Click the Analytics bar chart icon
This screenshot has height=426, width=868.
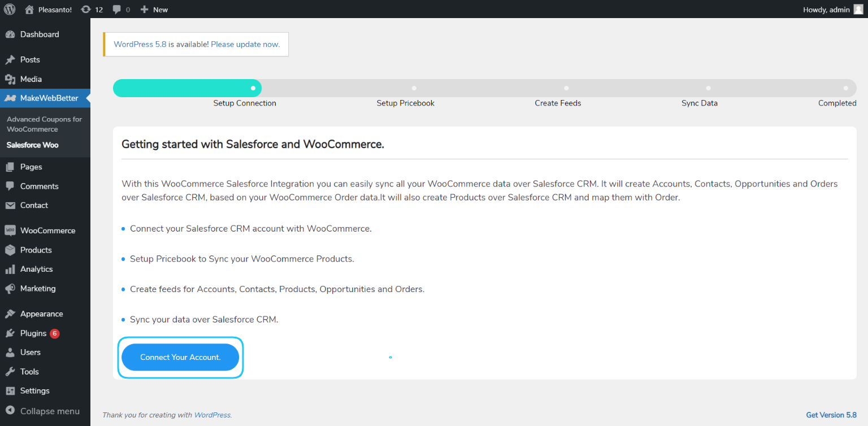click(10, 269)
